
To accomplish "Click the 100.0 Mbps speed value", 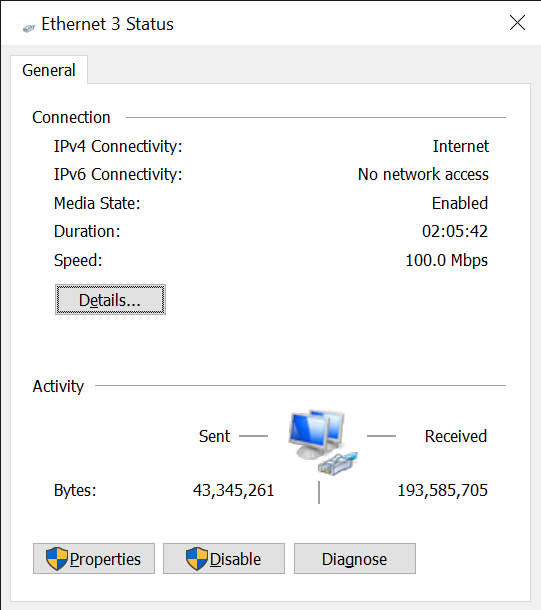I will point(446,260).
